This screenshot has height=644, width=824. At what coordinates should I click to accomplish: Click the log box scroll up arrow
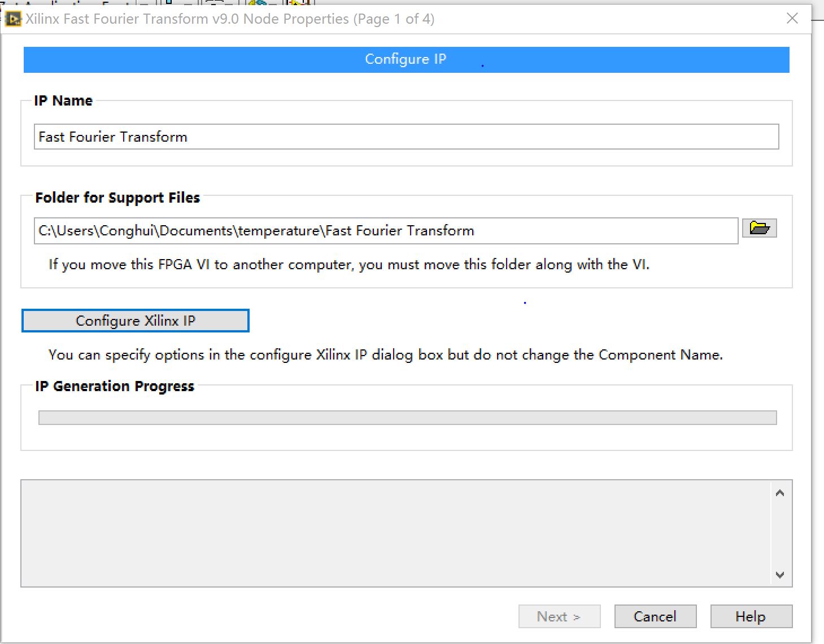tap(780, 493)
